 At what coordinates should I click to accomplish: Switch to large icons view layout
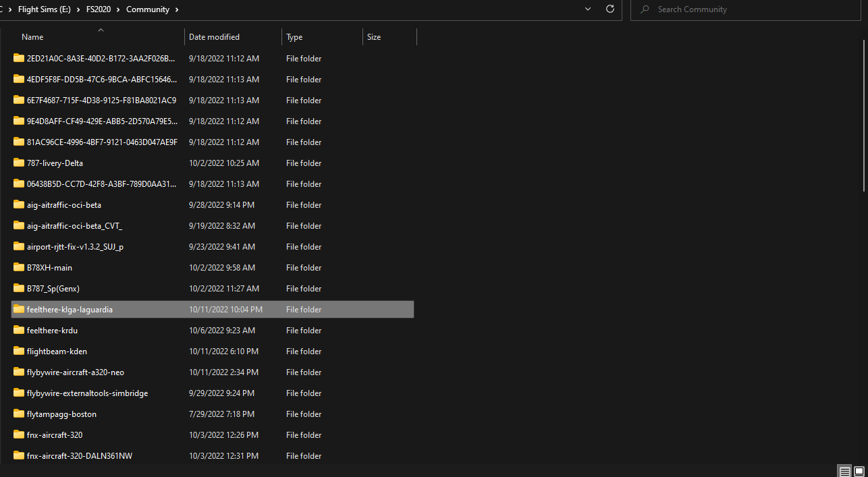coord(859,471)
